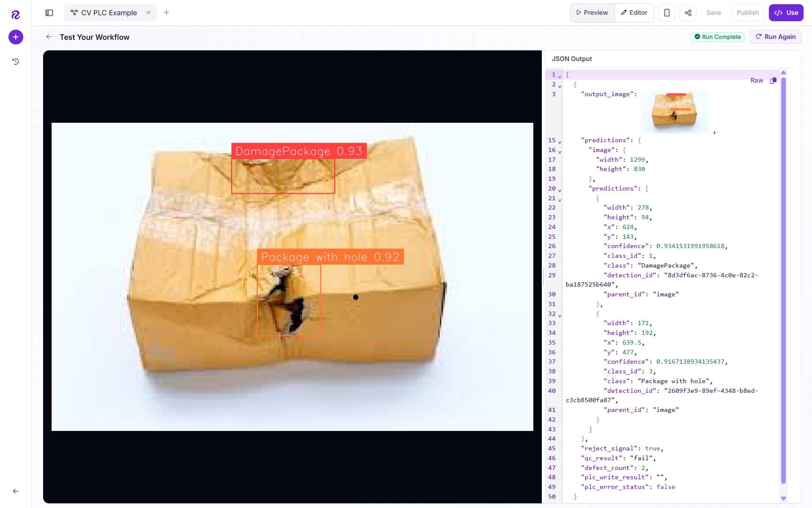812x508 pixels.
Task: Click Run Again button
Action: 776,37
